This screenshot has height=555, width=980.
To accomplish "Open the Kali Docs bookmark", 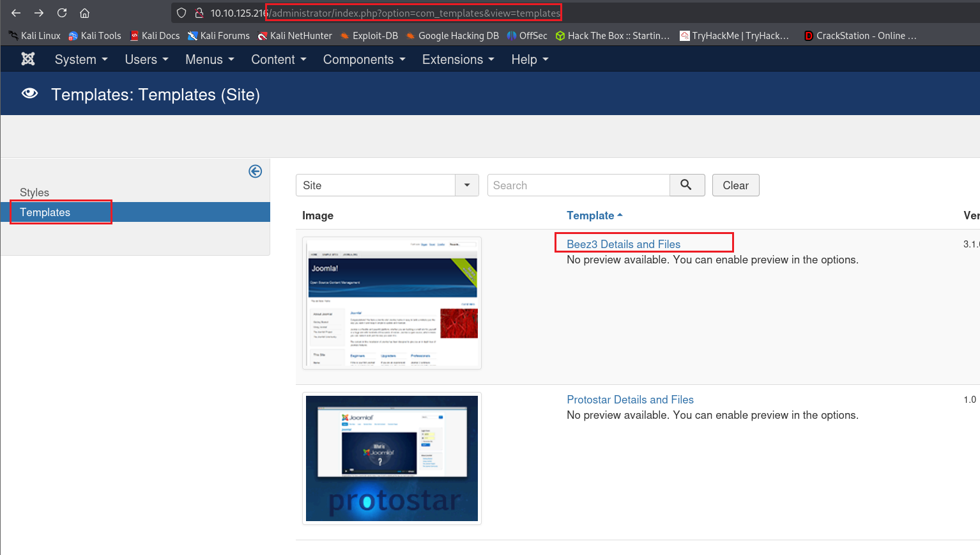I will pos(155,36).
